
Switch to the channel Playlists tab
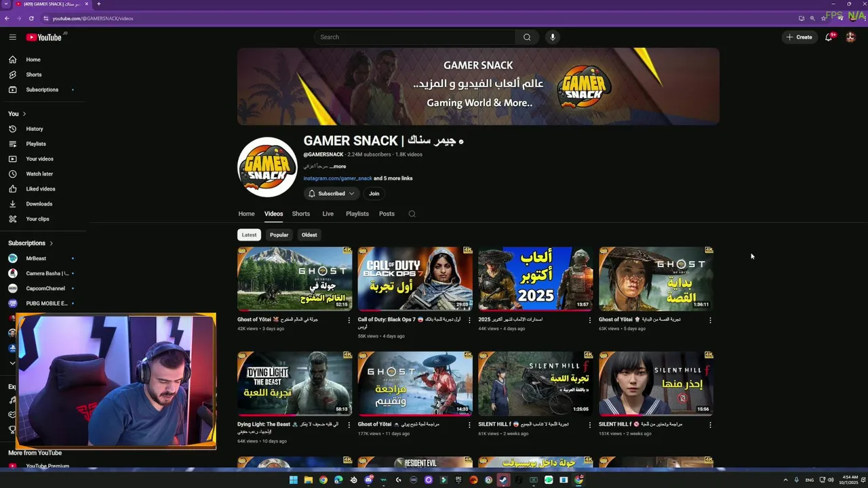(x=357, y=214)
